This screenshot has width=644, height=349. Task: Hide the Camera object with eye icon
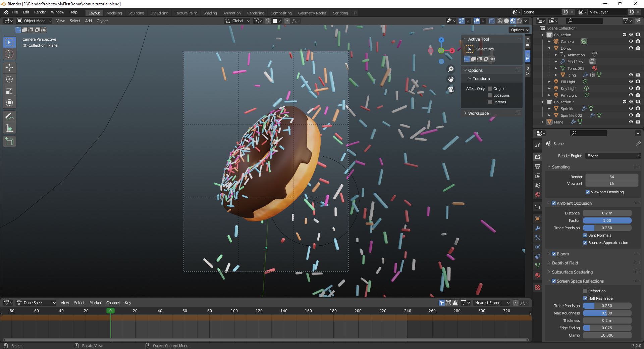click(631, 42)
